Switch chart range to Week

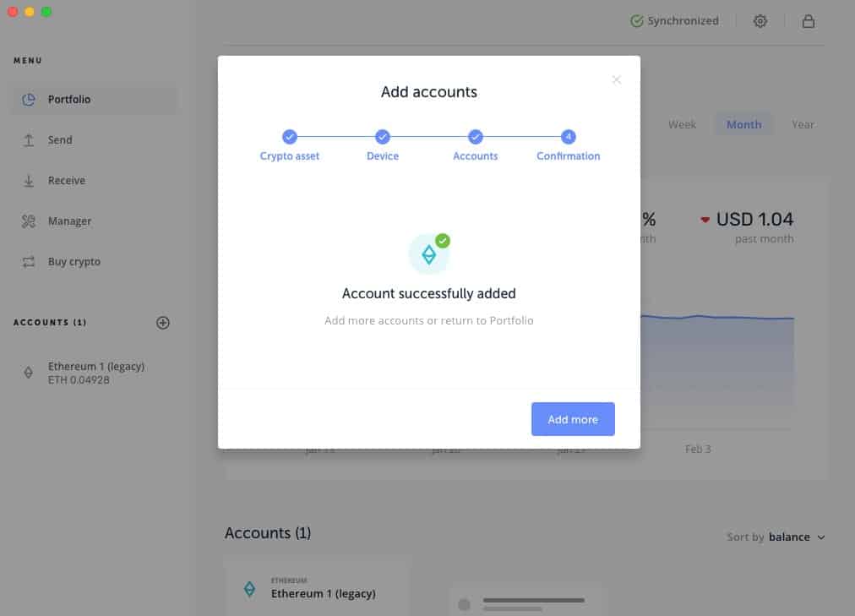(x=682, y=124)
